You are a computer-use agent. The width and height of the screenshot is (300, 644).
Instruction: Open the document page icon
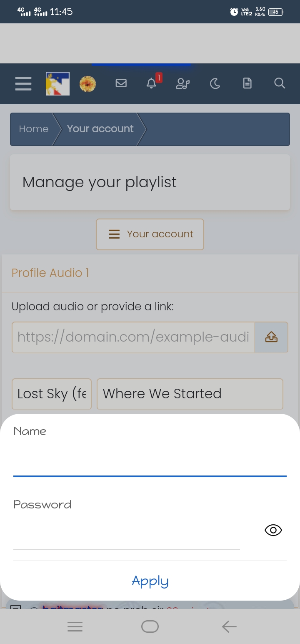pyautogui.click(x=247, y=83)
